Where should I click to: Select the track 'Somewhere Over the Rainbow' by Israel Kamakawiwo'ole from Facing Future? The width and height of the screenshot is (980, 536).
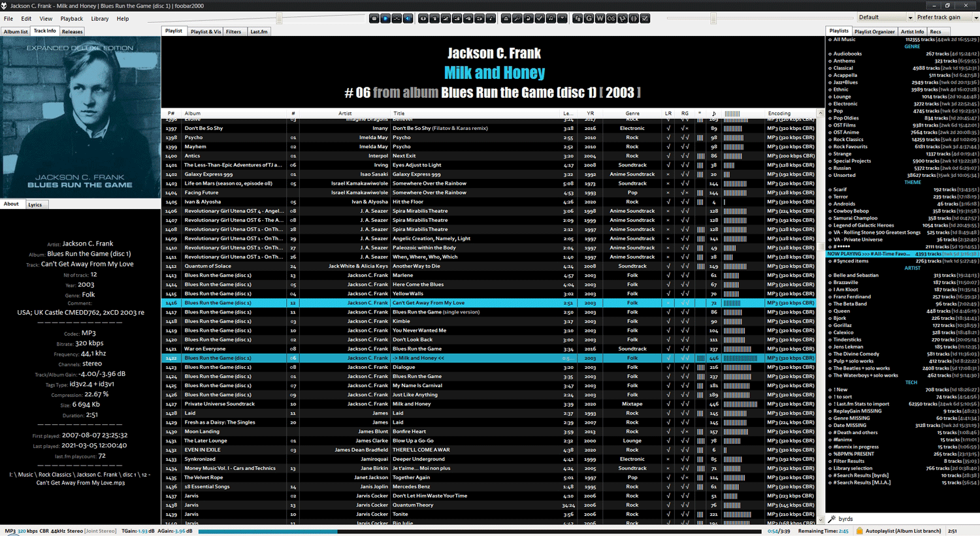click(489, 193)
